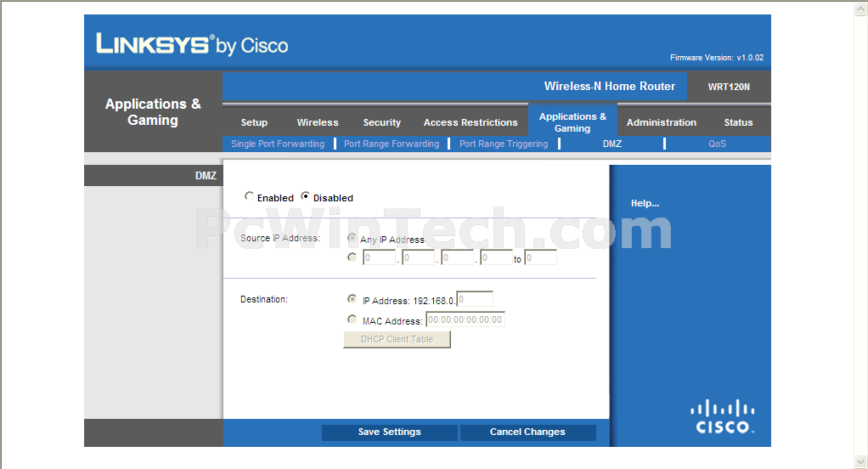
Task: Click the second source IP octet field
Action: point(419,257)
